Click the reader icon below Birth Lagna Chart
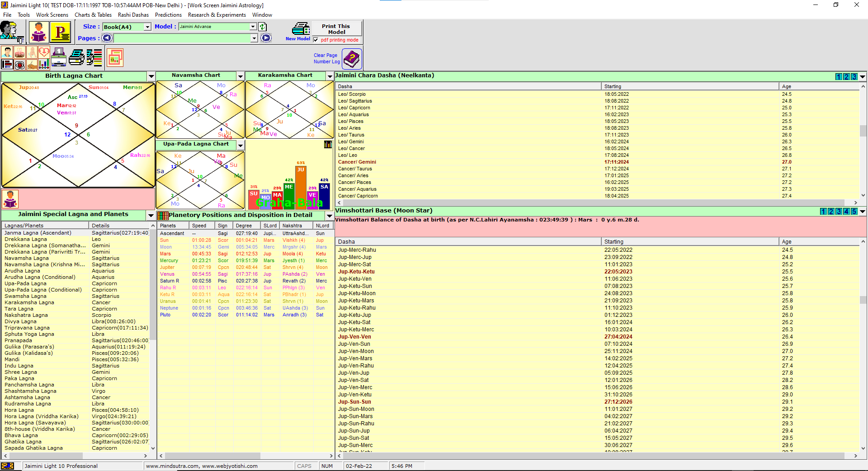This screenshot has width=868, height=471. tap(10, 199)
